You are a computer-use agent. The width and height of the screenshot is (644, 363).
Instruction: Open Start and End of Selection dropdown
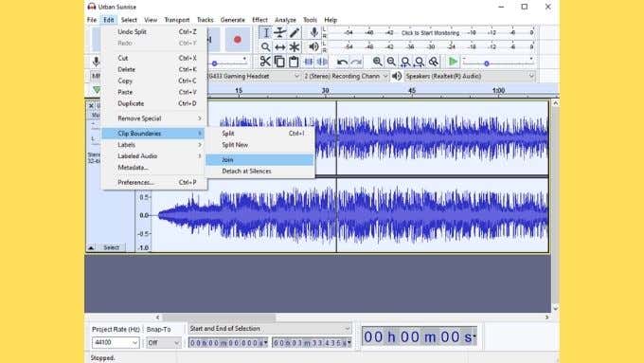point(270,329)
